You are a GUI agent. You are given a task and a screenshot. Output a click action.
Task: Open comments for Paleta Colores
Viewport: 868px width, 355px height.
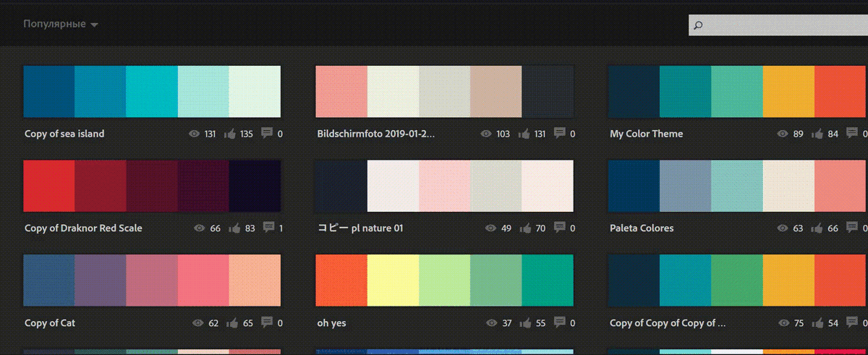tap(851, 226)
